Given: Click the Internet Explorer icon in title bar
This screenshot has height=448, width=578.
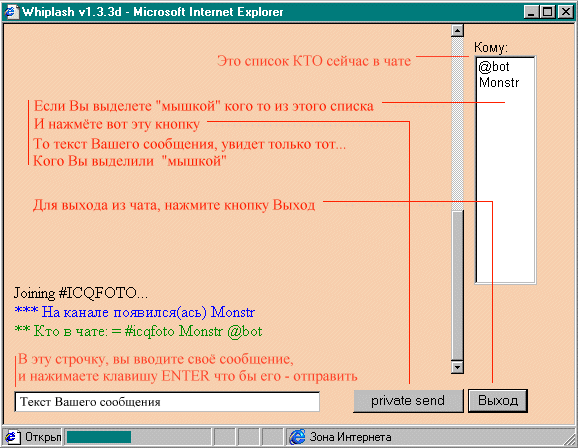Looking at the screenshot, I should tap(11, 11).
